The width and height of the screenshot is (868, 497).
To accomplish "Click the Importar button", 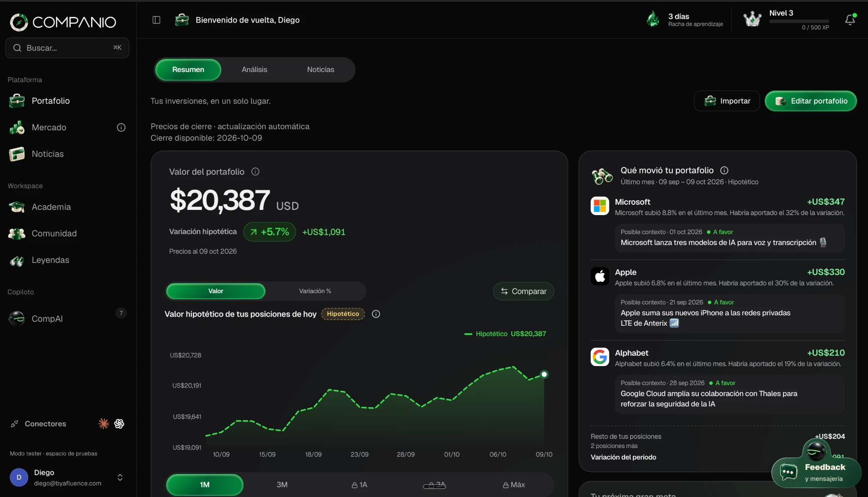I will [x=727, y=101].
